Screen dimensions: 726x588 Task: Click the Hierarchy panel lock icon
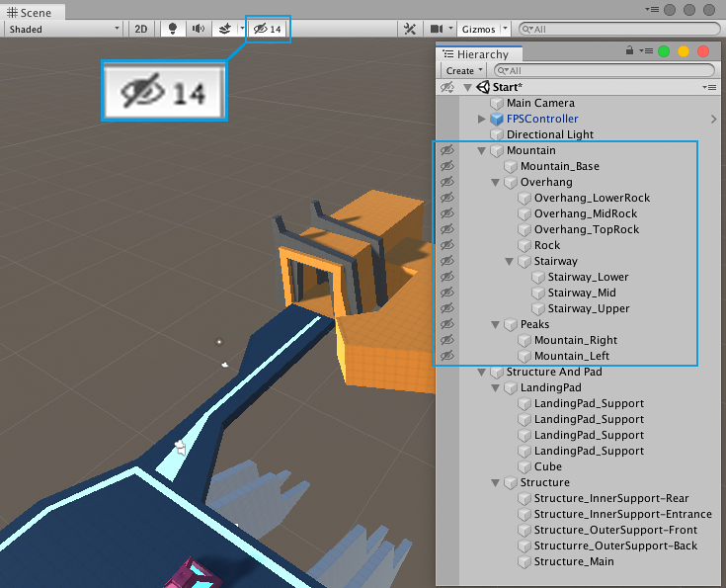[x=629, y=50]
